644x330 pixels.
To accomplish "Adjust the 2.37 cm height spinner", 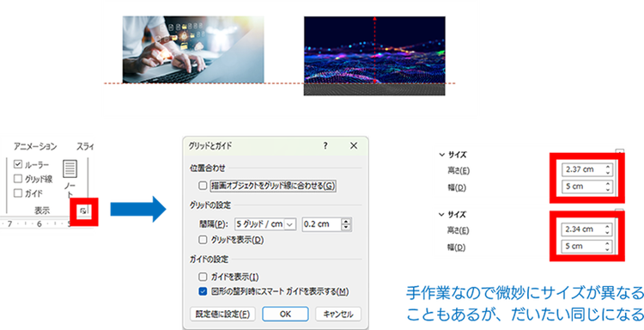I will [608, 169].
